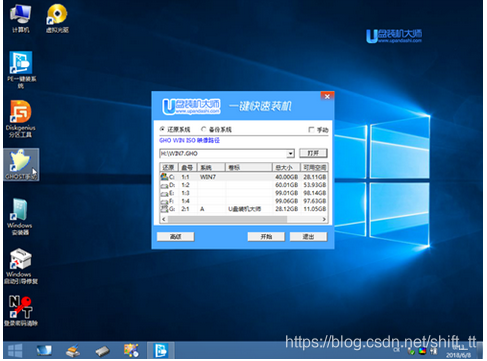The height and width of the screenshot is (361, 487).
Task: Open the Windows Start button
Action: click(x=15, y=350)
